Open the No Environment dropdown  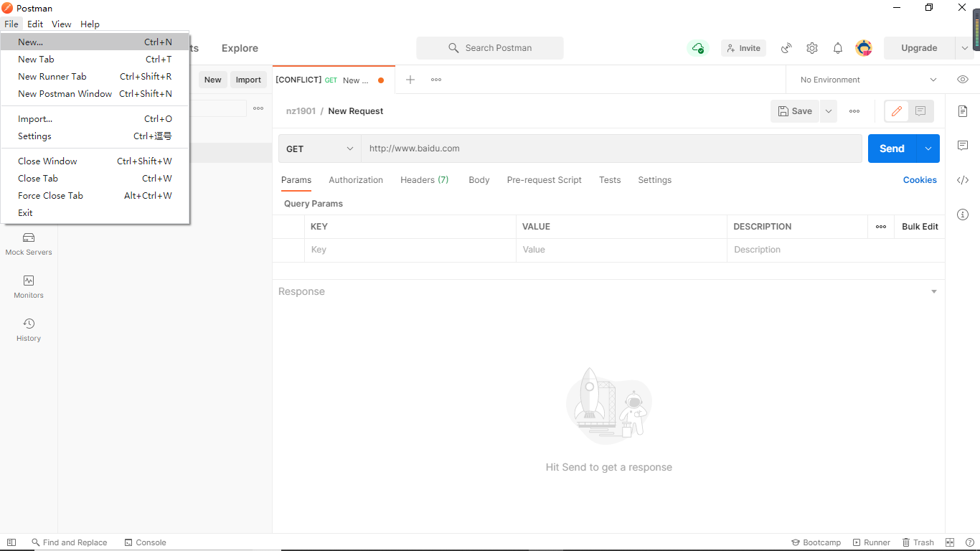pyautogui.click(x=868, y=80)
